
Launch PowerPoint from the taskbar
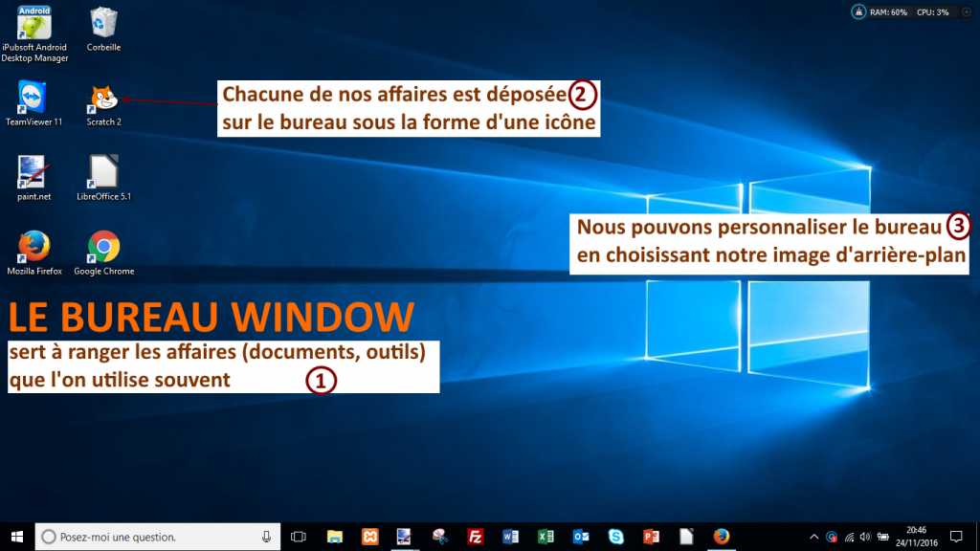click(x=651, y=537)
